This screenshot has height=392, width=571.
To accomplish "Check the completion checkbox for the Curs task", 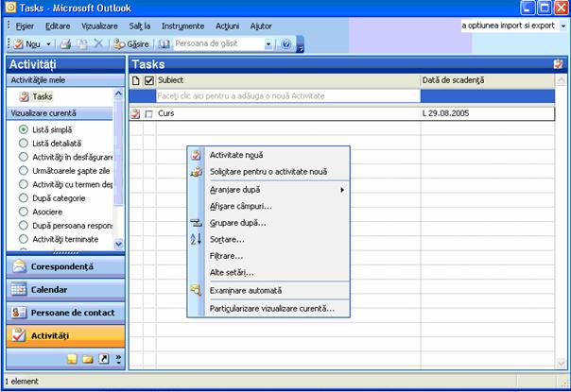I will click(x=147, y=114).
